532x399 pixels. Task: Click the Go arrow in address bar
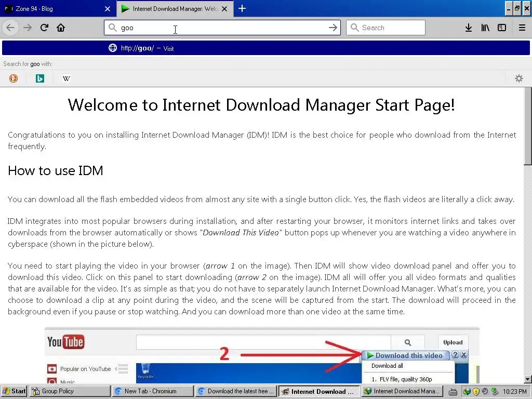click(333, 28)
